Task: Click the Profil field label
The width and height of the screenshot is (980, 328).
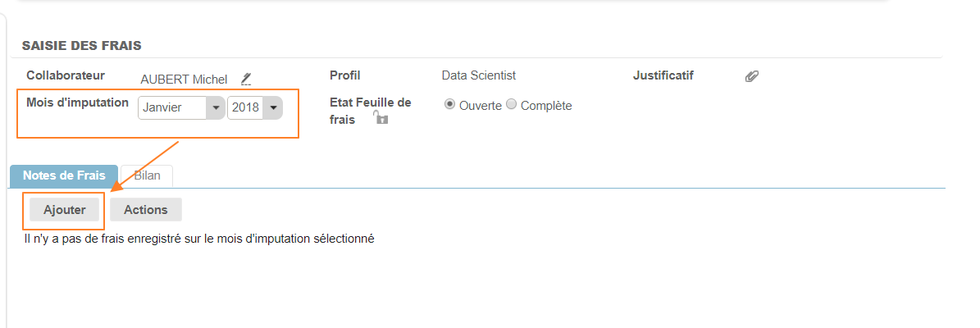Action: (345, 75)
